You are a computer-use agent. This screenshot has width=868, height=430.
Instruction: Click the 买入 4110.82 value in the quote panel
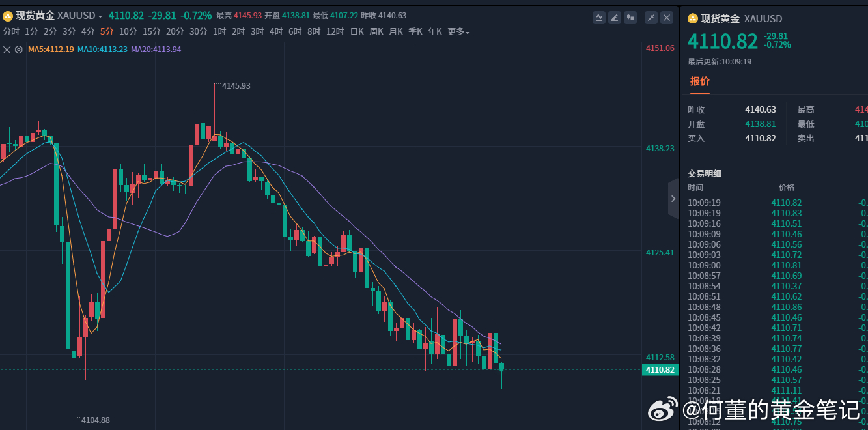point(761,138)
